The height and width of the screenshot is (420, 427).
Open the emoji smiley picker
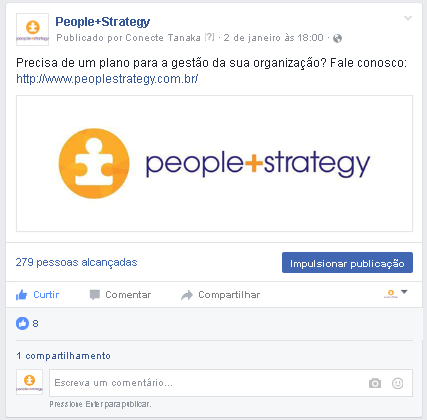tap(397, 383)
